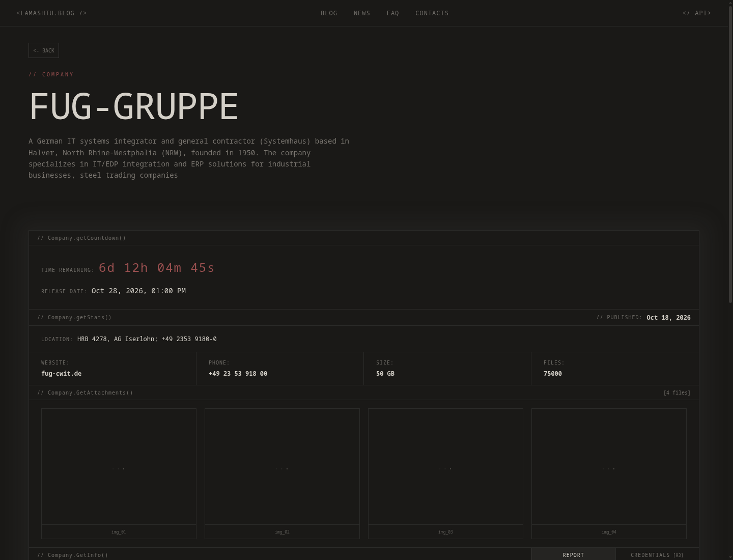Switch to the REPORT tab
Image resolution: width=733 pixels, height=560 pixels.
pos(574,554)
